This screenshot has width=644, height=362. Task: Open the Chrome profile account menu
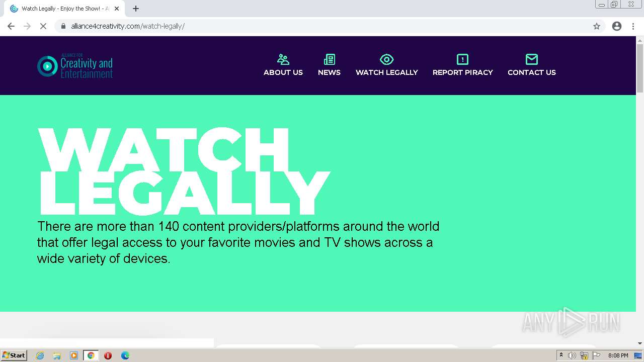(617, 26)
